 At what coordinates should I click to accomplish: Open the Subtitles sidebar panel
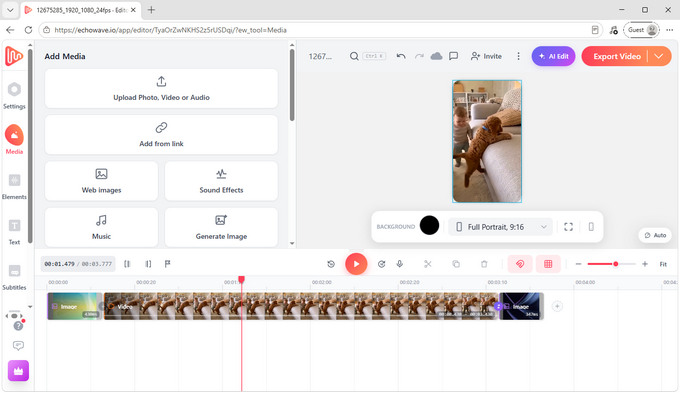coord(14,277)
